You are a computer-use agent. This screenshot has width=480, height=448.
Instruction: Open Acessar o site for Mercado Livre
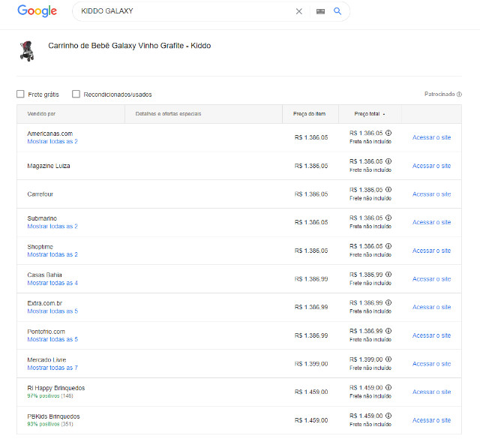coord(432,364)
